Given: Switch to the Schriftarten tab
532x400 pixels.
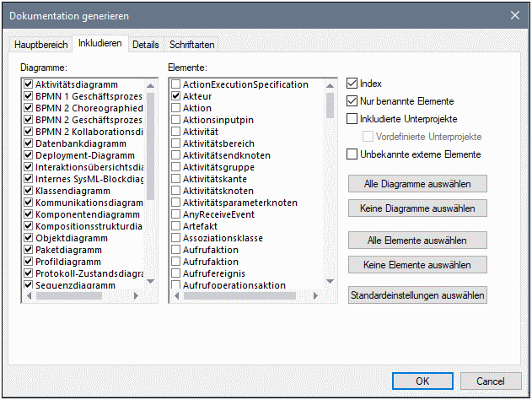Looking at the screenshot, I should click(x=191, y=45).
